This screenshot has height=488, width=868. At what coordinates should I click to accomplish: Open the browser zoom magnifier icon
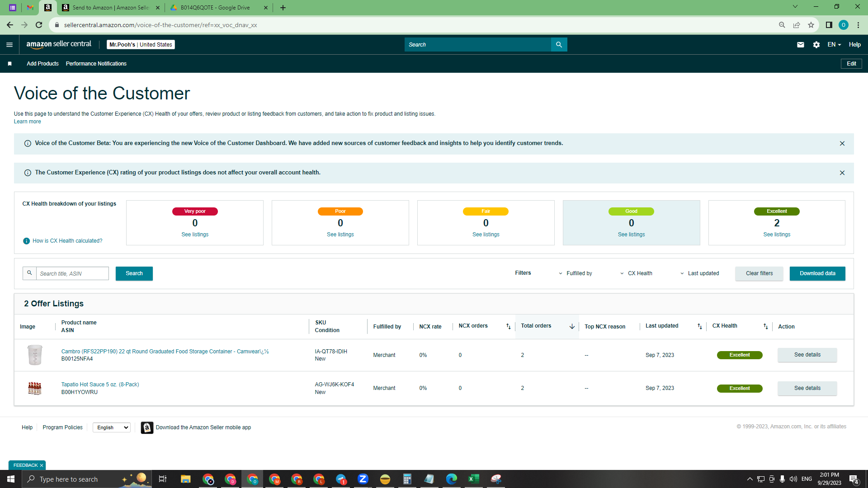[782, 25]
